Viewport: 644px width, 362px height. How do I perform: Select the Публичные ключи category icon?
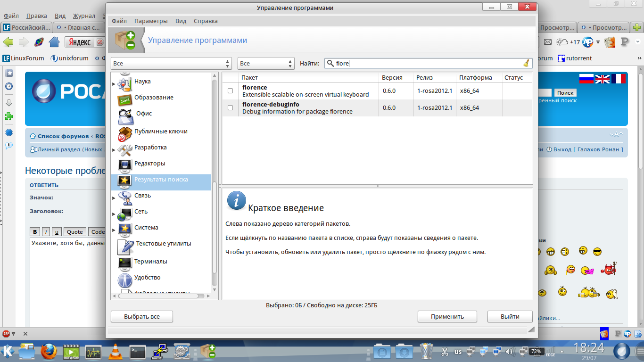pos(124,133)
